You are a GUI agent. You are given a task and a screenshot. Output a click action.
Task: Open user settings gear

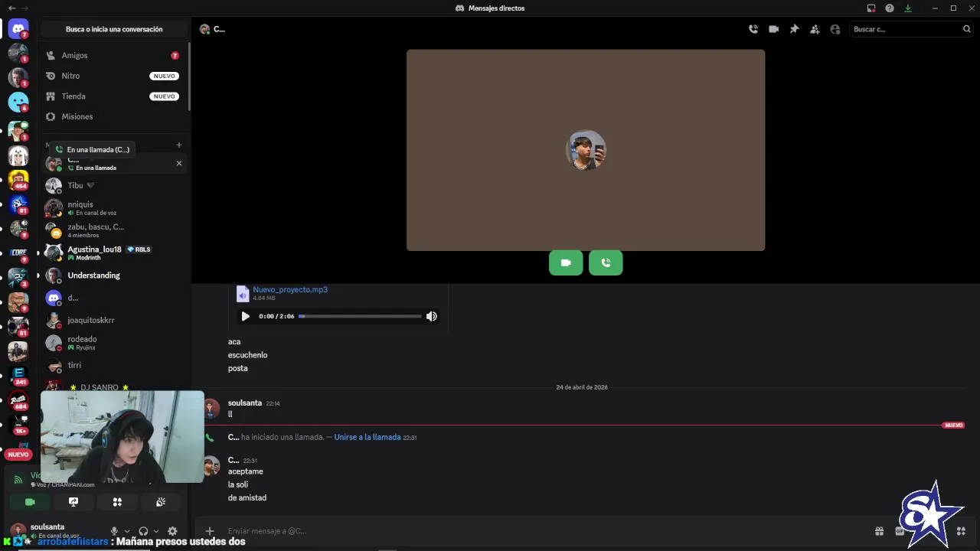pyautogui.click(x=172, y=531)
